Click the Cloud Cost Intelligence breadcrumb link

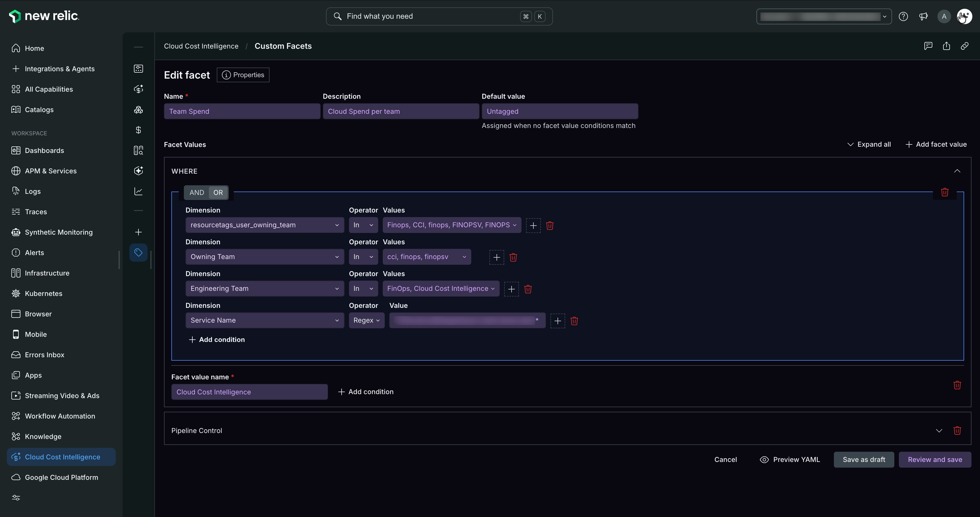pos(201,46)
